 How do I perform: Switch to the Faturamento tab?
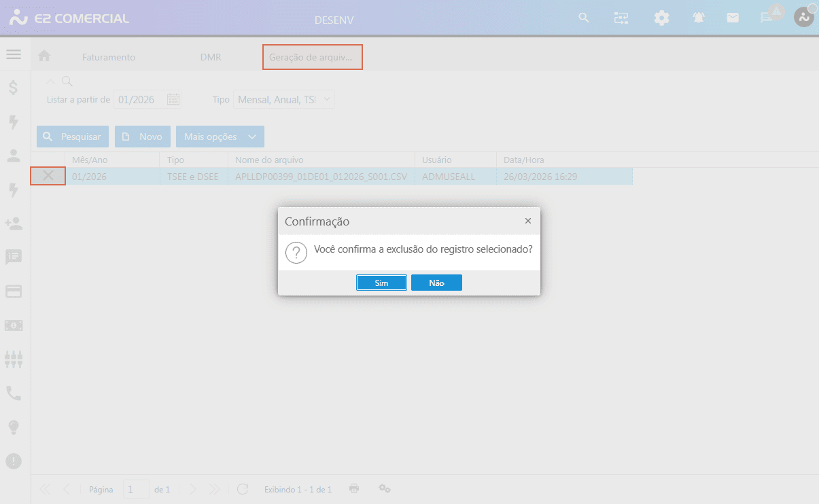[x=109, y=57]
